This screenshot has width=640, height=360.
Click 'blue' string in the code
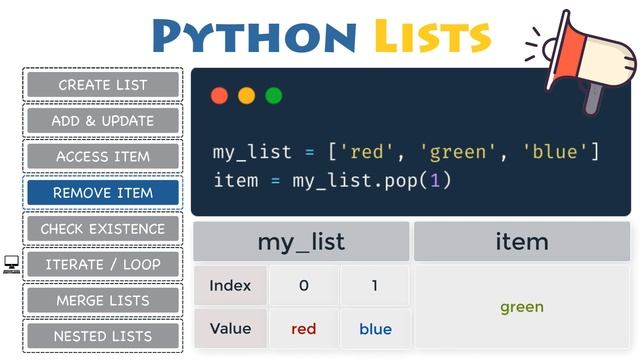555,152
